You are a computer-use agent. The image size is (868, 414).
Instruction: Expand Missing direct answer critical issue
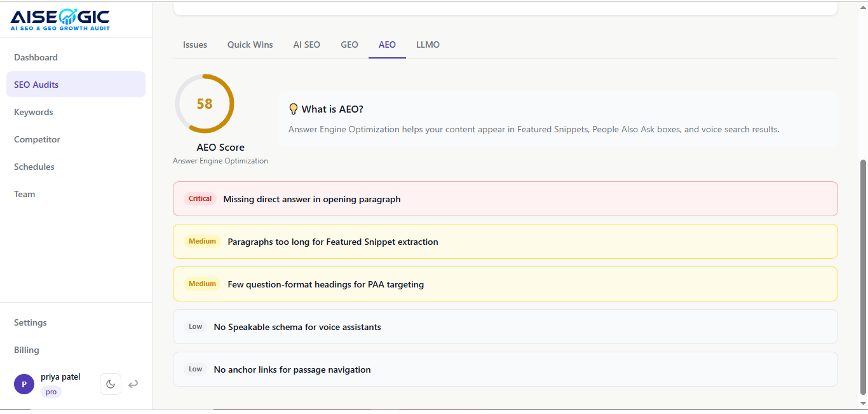coord(505,199)
